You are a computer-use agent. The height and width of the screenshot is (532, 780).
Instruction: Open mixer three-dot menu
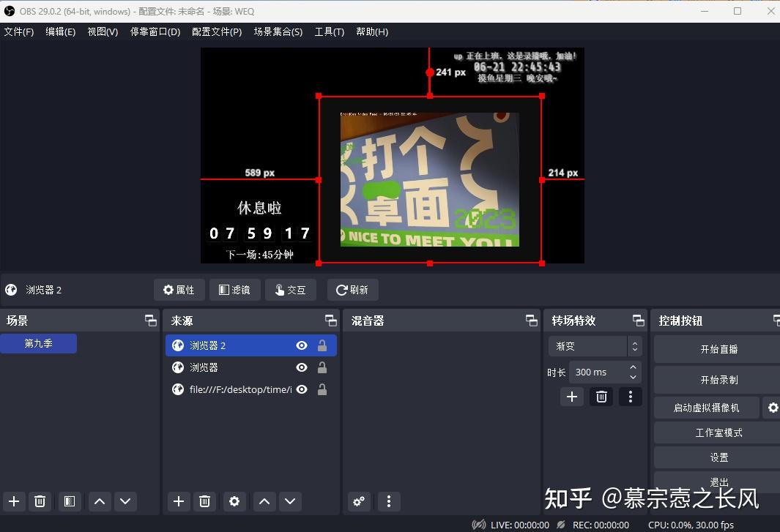[x=388, y=501]
